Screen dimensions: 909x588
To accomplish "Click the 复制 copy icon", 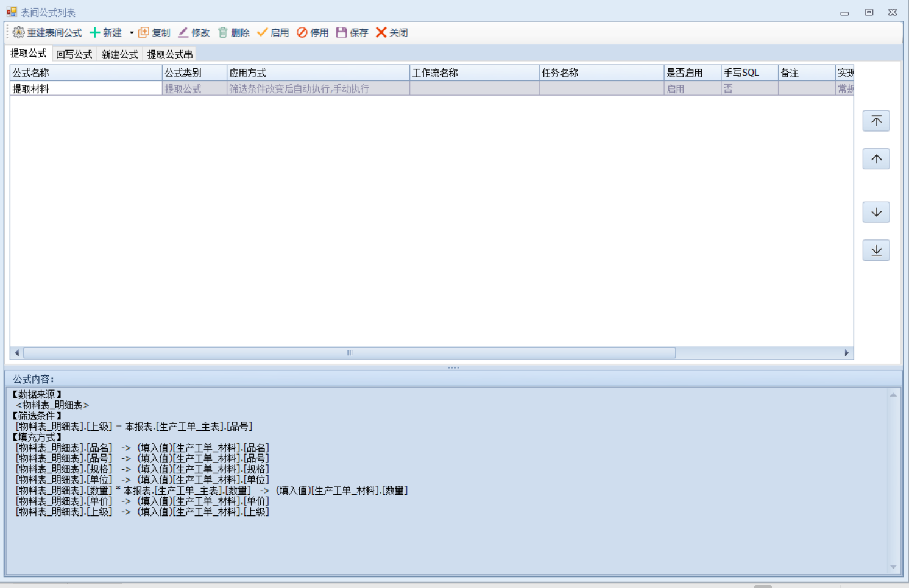I will tap(144, 33).
